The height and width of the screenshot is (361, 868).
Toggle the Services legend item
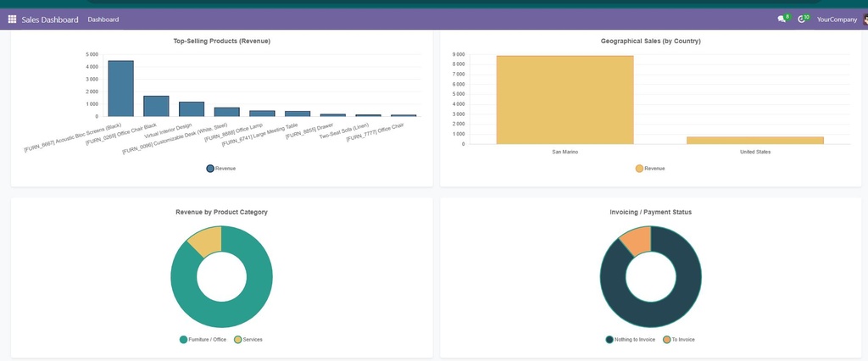(x=248, y=340)
